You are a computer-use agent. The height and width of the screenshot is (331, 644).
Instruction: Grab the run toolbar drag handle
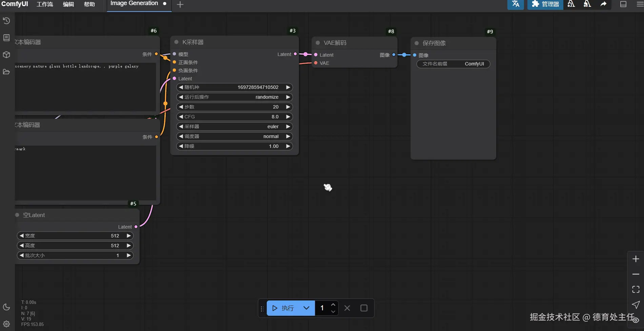coord(262,309)
